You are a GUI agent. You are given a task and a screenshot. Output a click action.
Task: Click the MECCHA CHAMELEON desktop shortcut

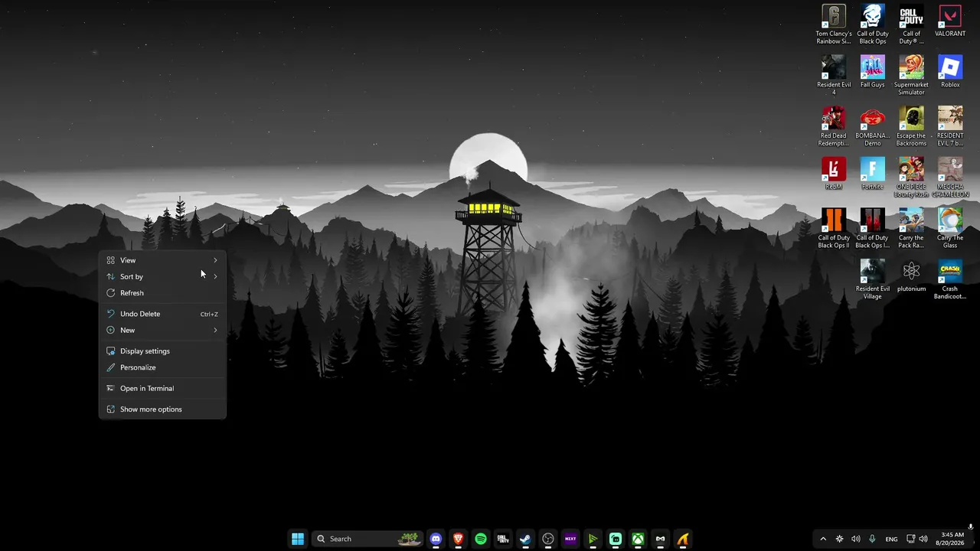pyautogui.click(x=950, y=178)
